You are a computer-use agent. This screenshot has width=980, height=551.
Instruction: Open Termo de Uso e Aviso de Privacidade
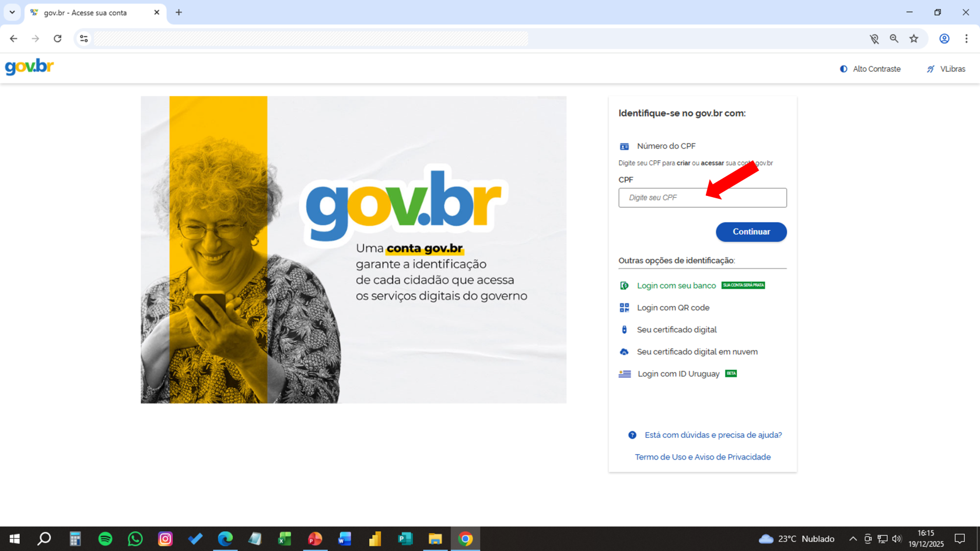click(x=702, y=457)
